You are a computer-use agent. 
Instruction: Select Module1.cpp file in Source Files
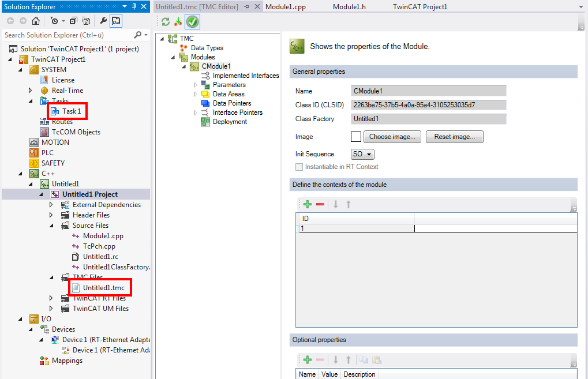(x=103, y=236)
